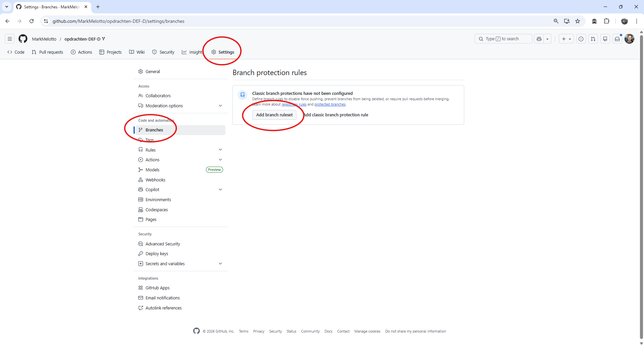
Task: Open the Insights tab
Action: (192, 52)
